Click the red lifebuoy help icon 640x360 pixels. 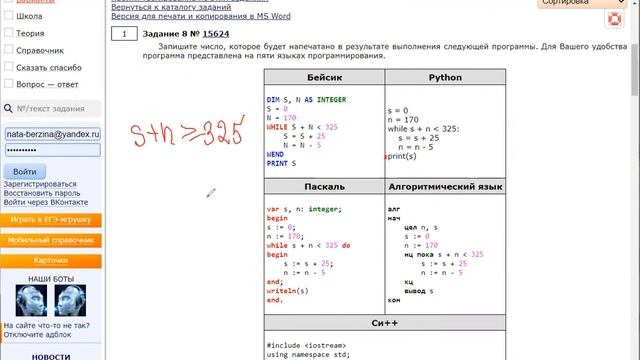[614, 19]
